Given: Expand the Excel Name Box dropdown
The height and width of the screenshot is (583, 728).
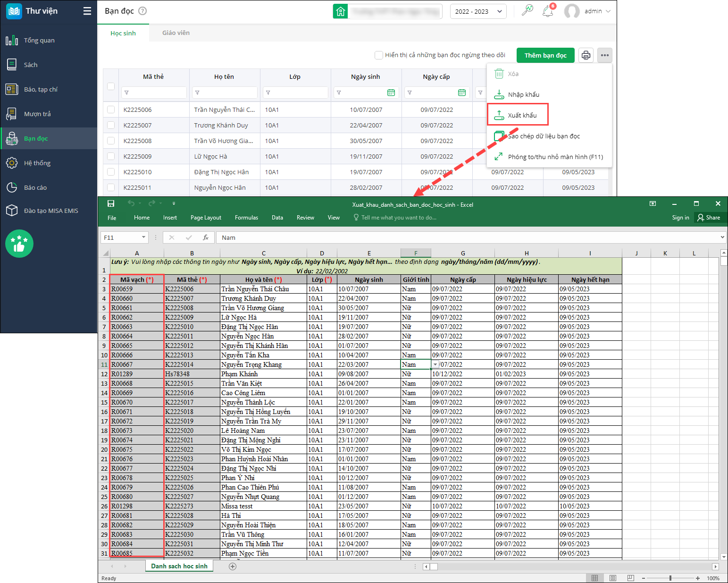Looking at the screenshot, I should [143, 237].
